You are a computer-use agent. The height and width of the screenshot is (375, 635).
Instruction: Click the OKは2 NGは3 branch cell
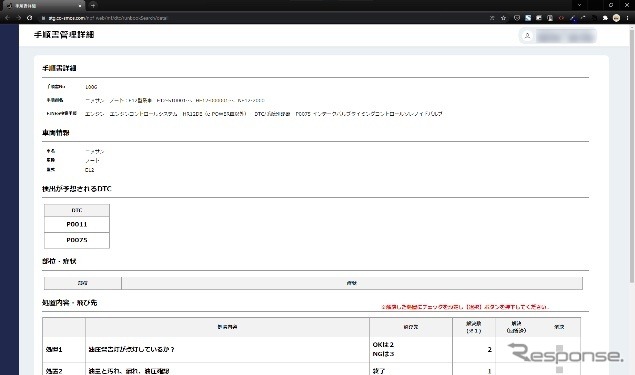pyautogui.click(x=411, y=349)
